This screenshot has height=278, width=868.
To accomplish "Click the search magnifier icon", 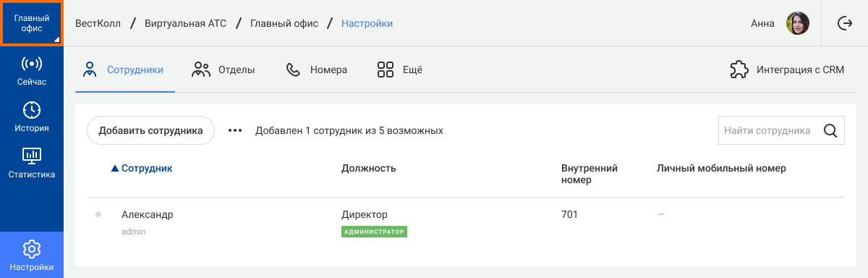I will [x=830, y=131].
